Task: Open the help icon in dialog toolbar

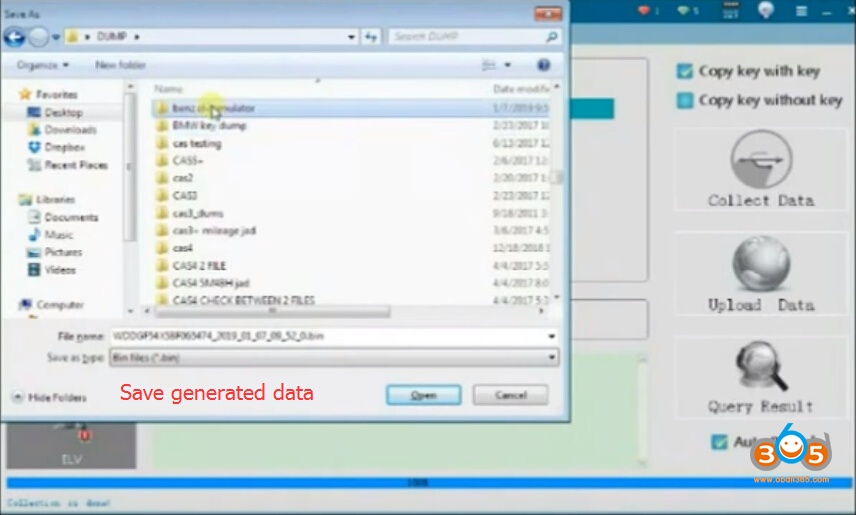Action: tap(543, 65)
